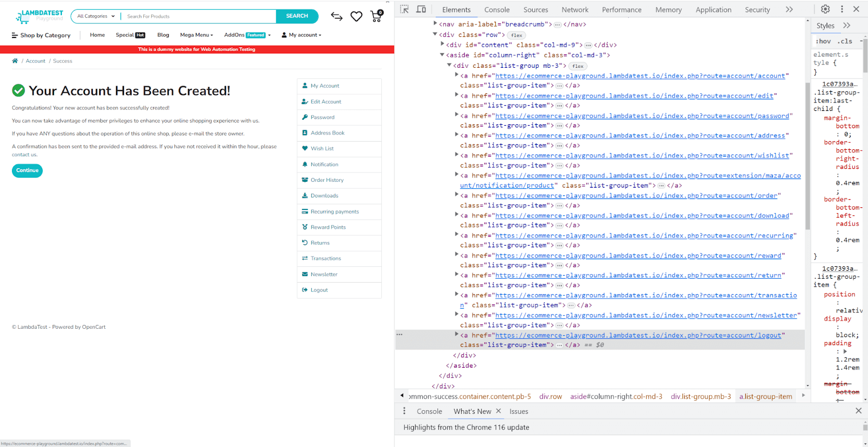The height and width of the screenshot is (447, 868).
Task: Click the account/password href link in DOM
Action: [642, 116]
